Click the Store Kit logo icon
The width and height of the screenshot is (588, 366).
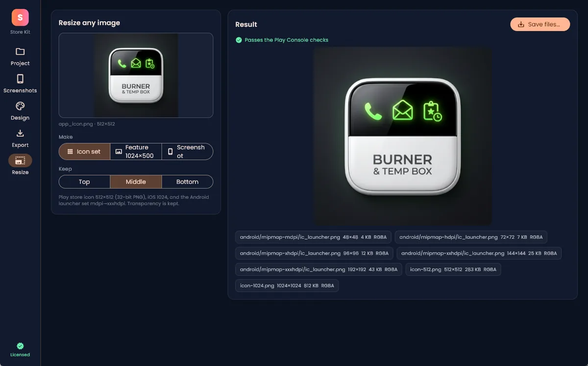pyautogui.click(x=20, y=18)
